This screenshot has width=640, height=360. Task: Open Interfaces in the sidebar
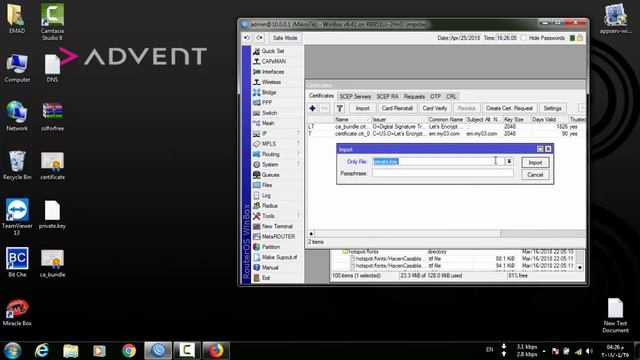(x=273, y=72)
